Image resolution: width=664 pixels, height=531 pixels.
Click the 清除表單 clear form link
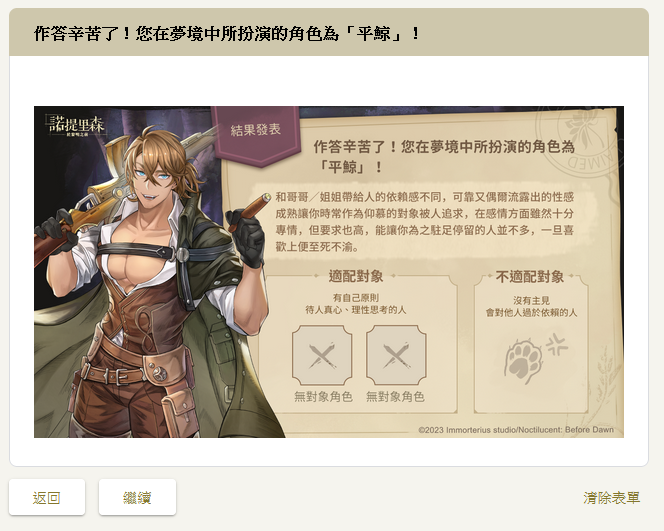point(611,498)
